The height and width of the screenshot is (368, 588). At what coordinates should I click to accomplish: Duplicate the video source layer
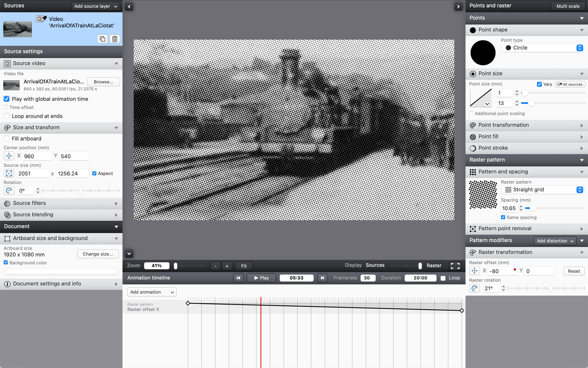point(102,39)
